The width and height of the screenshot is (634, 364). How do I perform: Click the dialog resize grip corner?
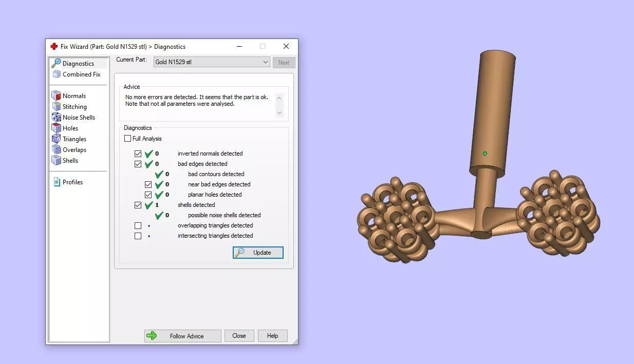click(295, 341)
